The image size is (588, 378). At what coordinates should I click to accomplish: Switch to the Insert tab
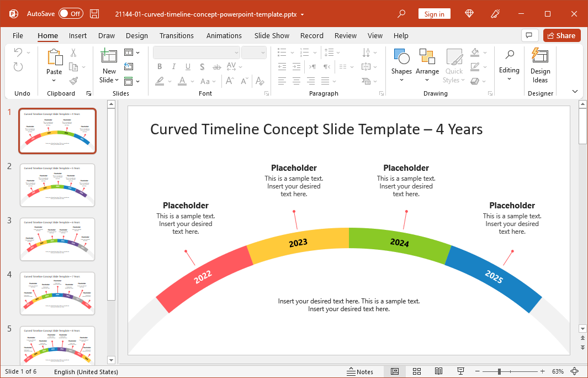click(78, 35)
